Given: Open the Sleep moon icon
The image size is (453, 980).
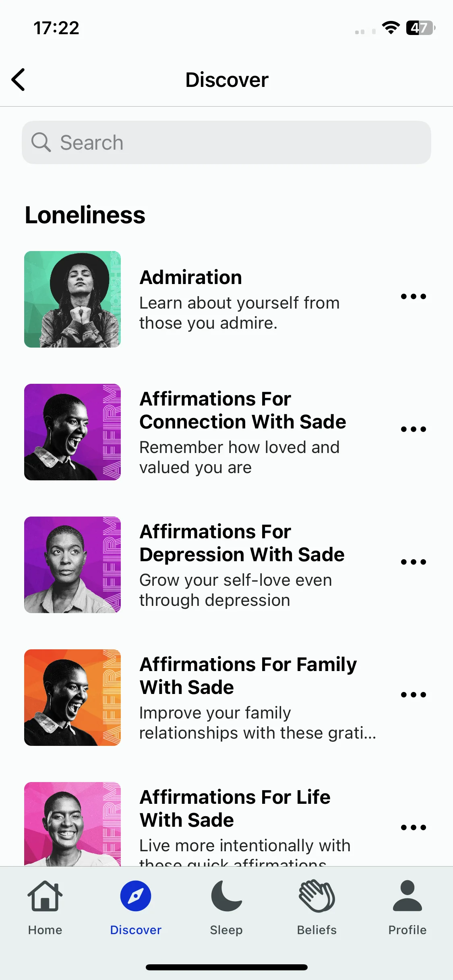Looking at the screenshot, I should click(x=226, y=896).
